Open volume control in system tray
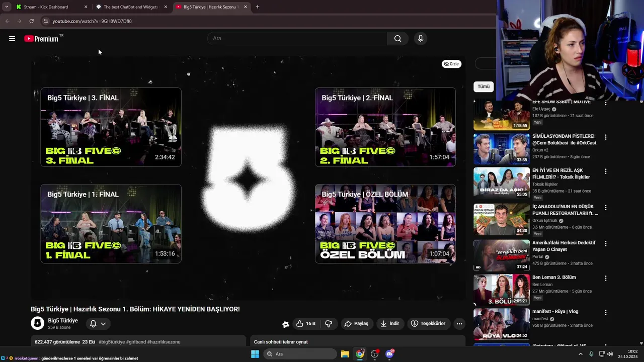The width and height of the screenshot is (644, 362). click(610, 354)
